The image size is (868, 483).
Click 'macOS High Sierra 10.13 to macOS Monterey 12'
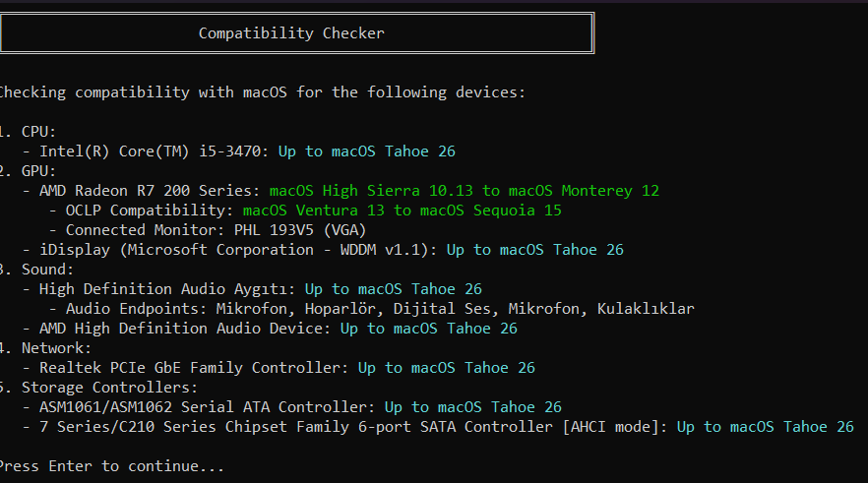coord(465,191)
